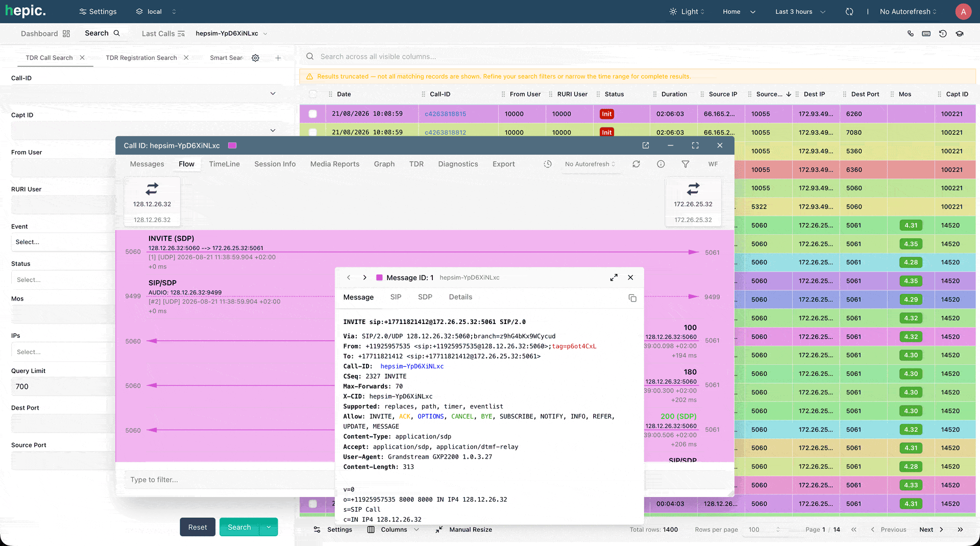Open the Settings menu in top bar
The width and height of the screenshot is (980, 546).
tap(97, 11)
